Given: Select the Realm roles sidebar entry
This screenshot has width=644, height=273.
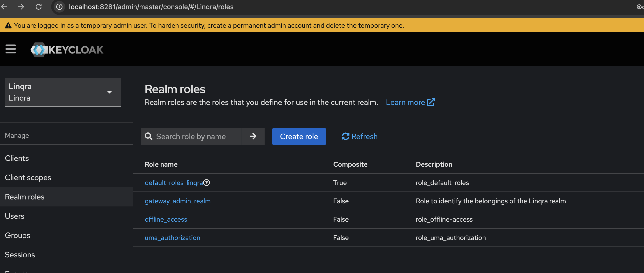Looking at the screenshot, I should [25, 197].
